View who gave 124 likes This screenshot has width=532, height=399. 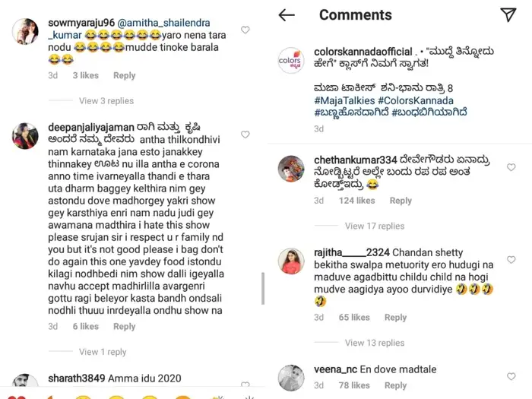point(356,201)
